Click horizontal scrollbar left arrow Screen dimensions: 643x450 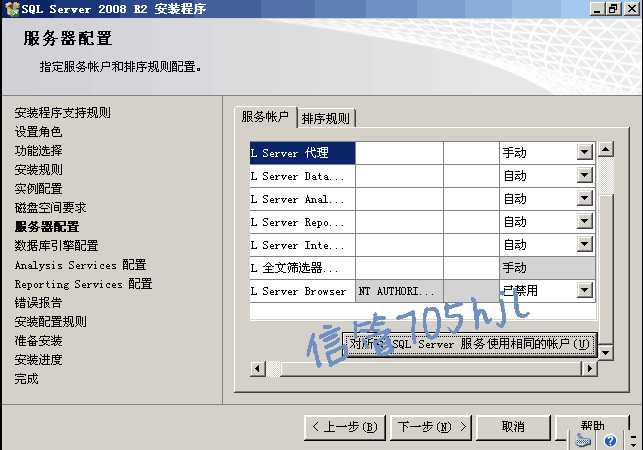tap(258, 368)
